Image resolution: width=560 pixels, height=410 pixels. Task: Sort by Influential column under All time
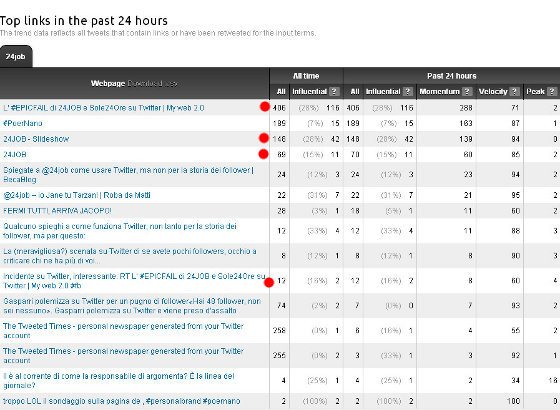[309, 91]
